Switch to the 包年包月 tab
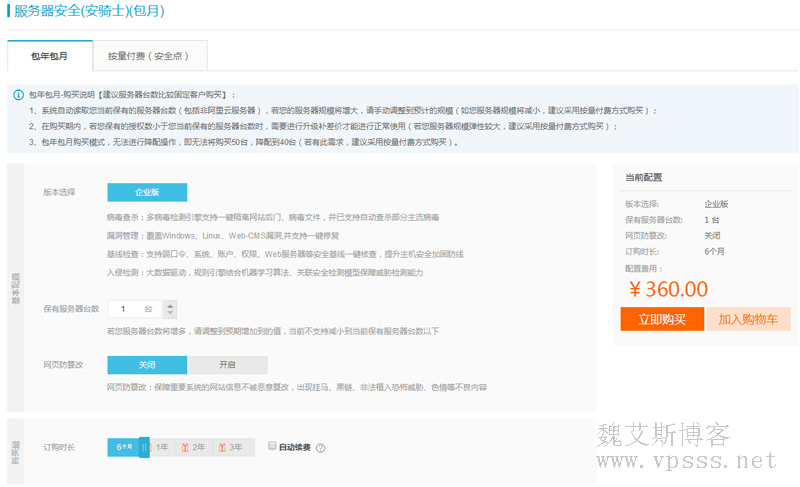 (50, 56)
